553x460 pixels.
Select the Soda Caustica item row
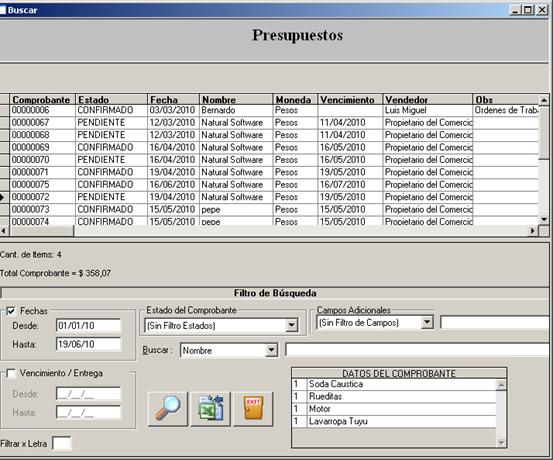pyautogui.click(x=394, y=384)
